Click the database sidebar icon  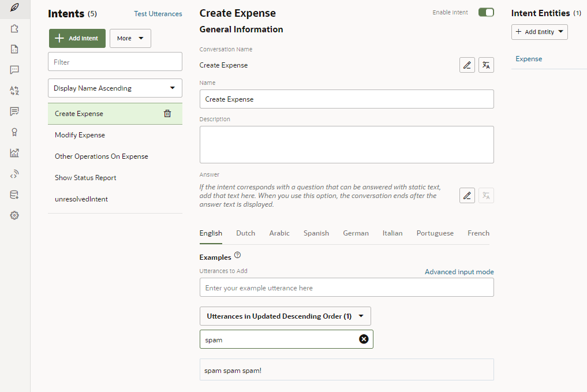[x=14, y=195]
